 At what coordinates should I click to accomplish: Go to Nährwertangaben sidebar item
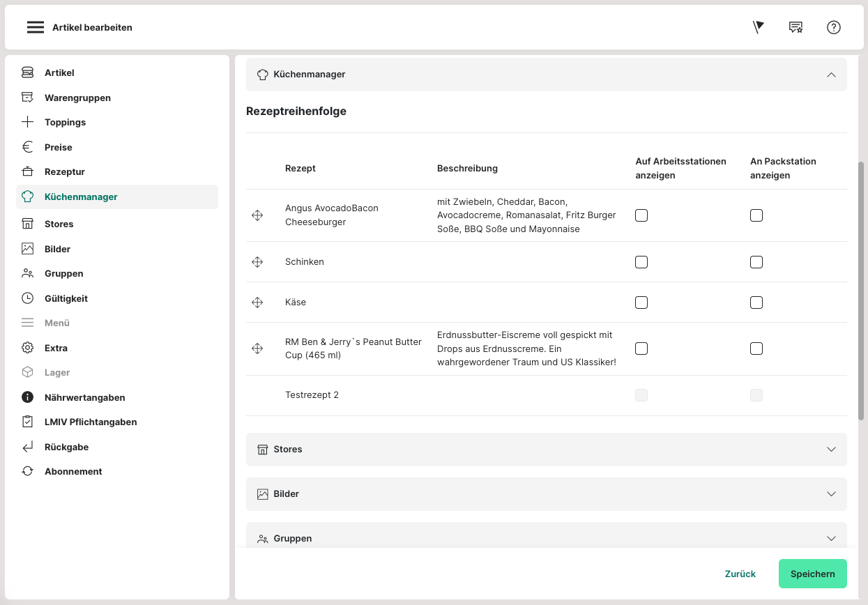pos(84,397)
